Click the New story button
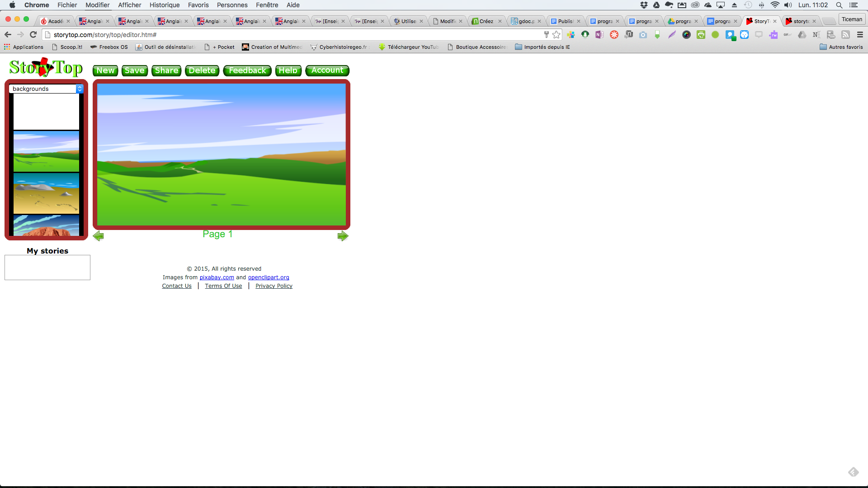 pyautogui.click(x=105, y=70)
